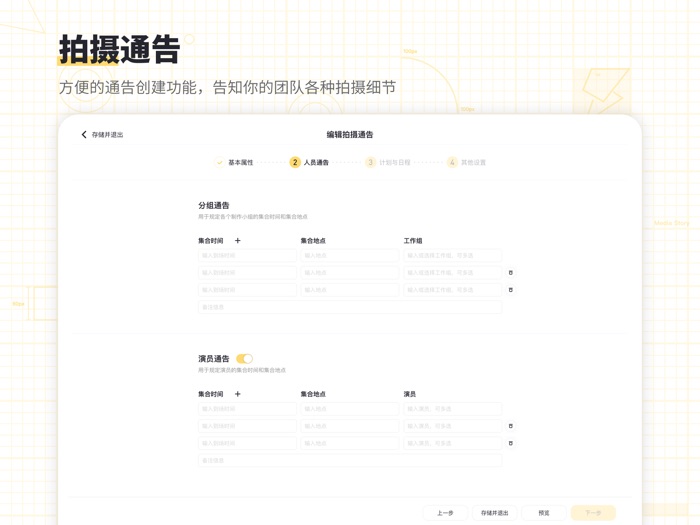Focus first-row 集合地点 field in 分组通告
The image size is (700, 525).
350,256
